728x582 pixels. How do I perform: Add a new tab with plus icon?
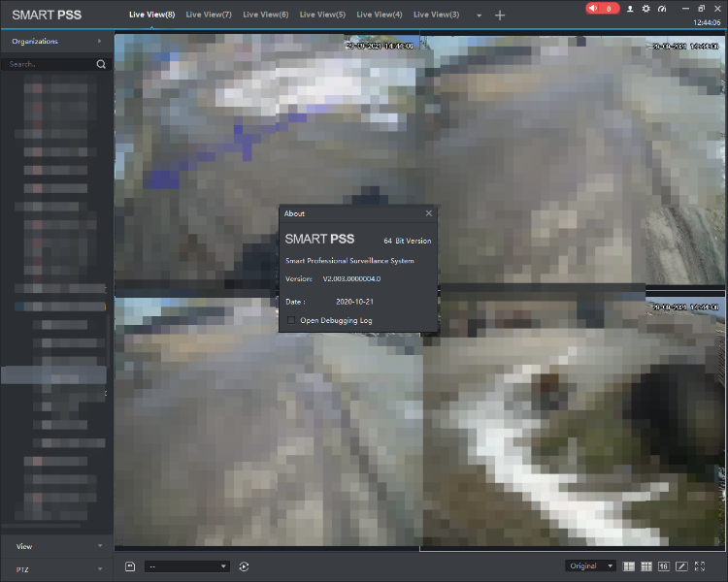tap(500, 16)
